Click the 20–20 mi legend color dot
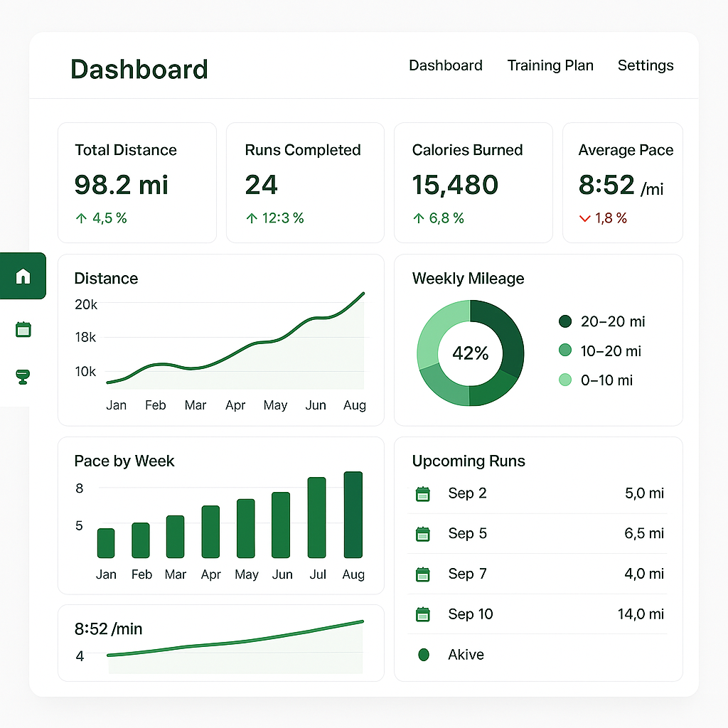 (565, 321)
